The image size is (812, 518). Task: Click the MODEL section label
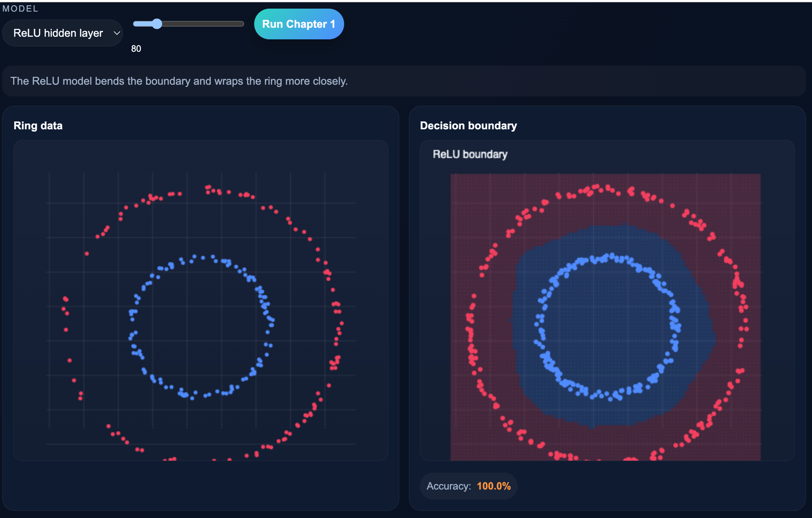point(20,9)
